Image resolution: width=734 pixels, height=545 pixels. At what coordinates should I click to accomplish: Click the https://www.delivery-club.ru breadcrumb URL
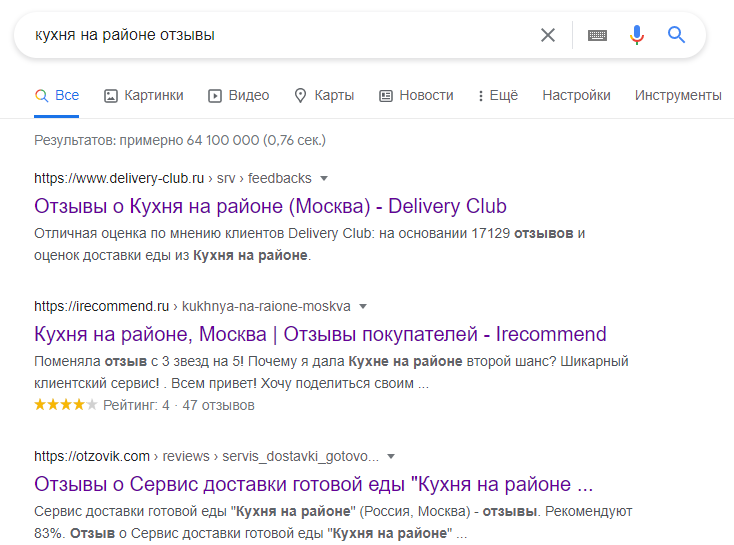tap(119, 178)
